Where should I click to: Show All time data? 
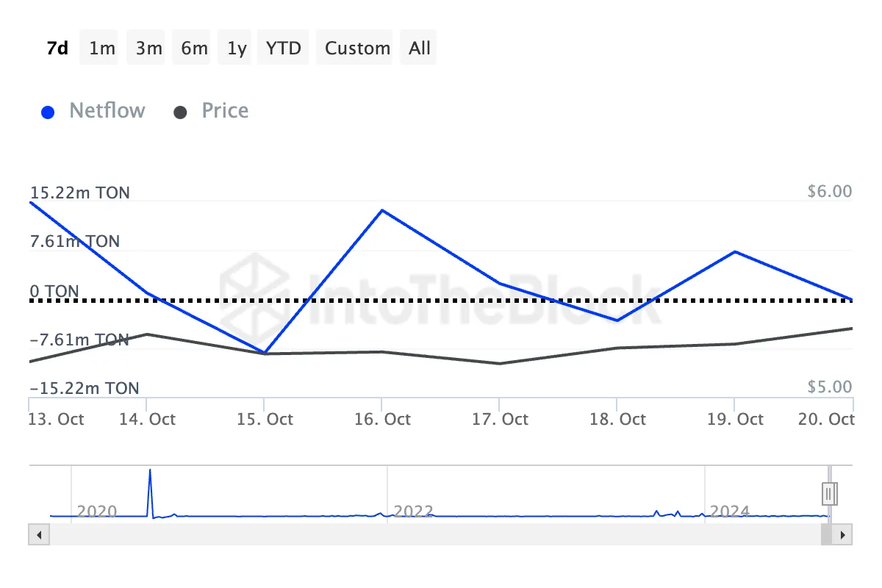[x=420, y=49]
